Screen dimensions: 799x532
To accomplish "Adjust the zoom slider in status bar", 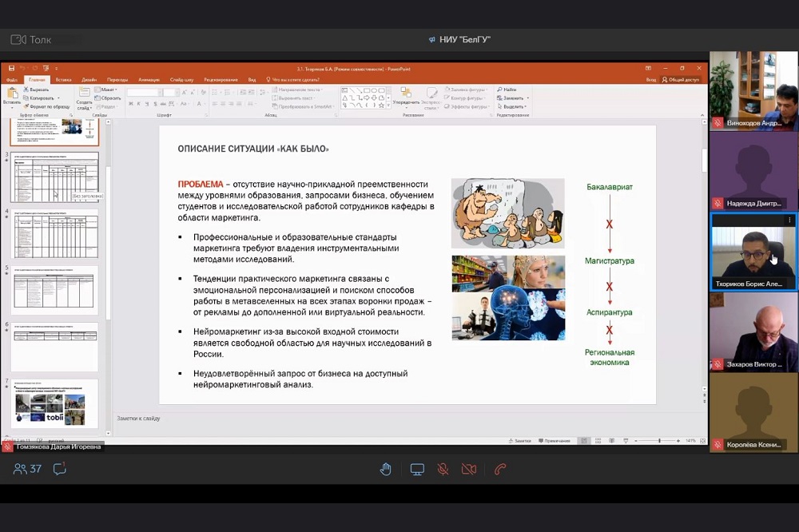I will coord(659,441).
